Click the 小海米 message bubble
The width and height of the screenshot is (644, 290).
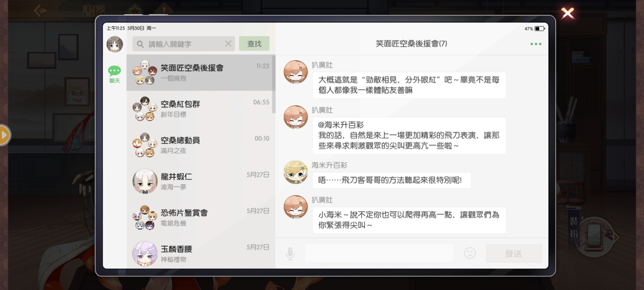[409, 220]
